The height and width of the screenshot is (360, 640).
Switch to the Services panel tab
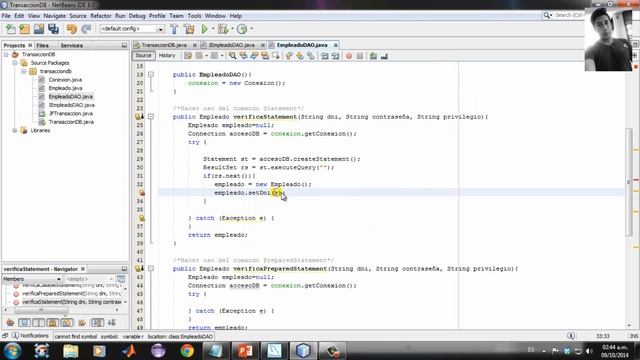[72, 45]
